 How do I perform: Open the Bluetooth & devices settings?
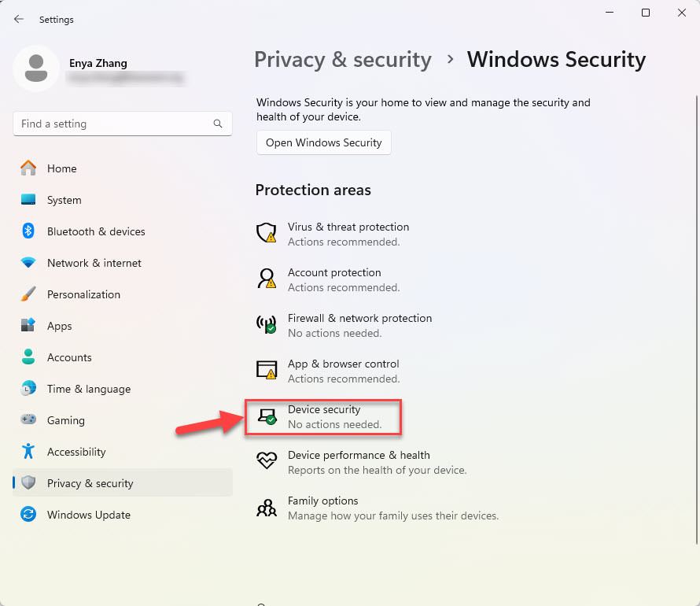(x=95, y=231)
